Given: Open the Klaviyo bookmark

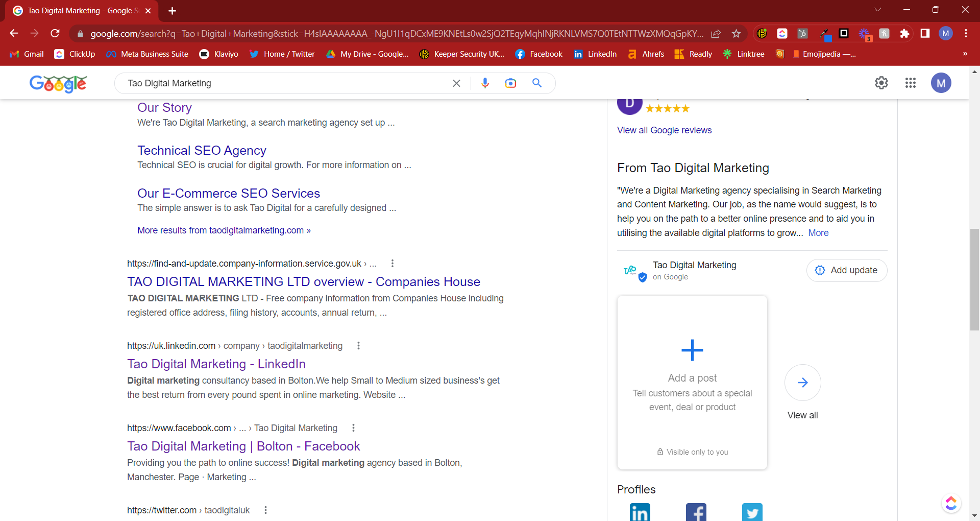Looking at the screenshot, I should pyautogui.click(x=219, y=54).
